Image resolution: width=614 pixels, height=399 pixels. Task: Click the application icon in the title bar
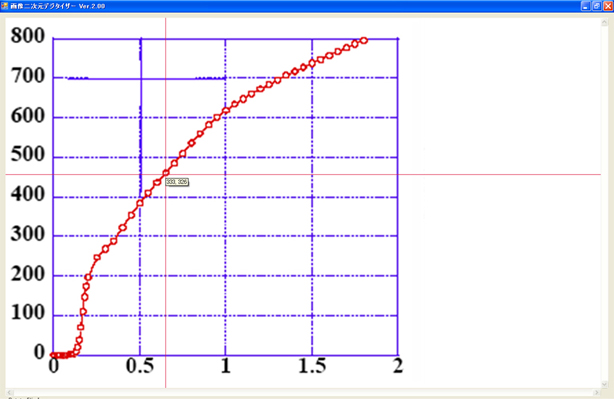(x=4, y=6)
